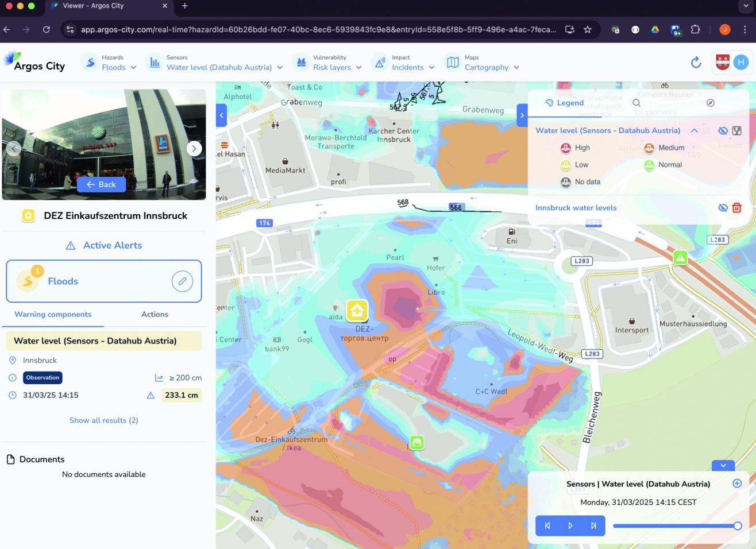Click the Argos City logo

coord(34,63)
